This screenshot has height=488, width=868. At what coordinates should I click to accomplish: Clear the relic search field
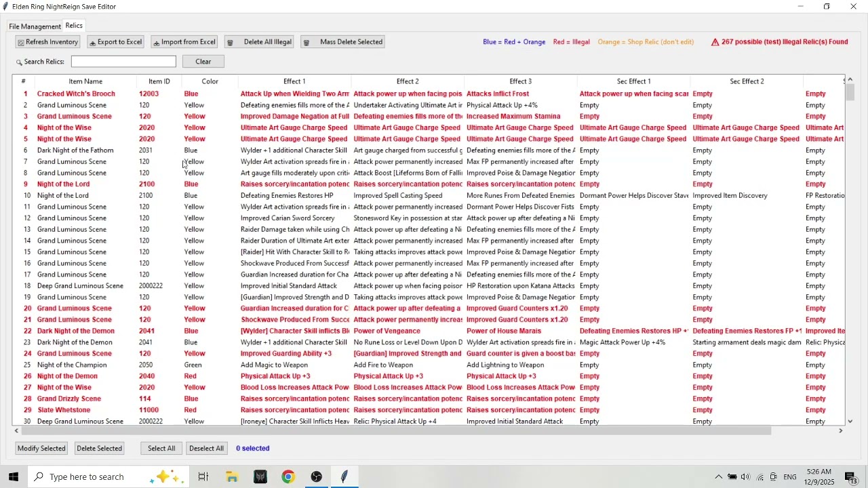(203, 62)
